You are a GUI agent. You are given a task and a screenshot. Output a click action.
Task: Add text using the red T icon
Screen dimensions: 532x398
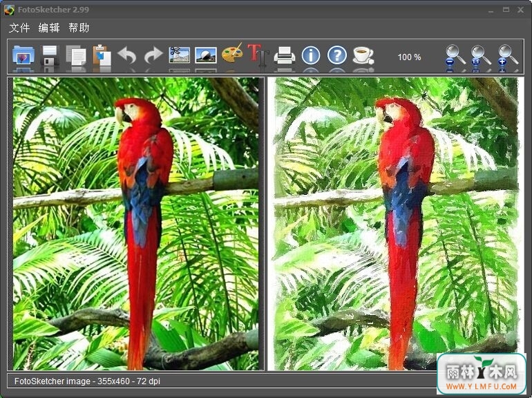(x=258, y=55)
